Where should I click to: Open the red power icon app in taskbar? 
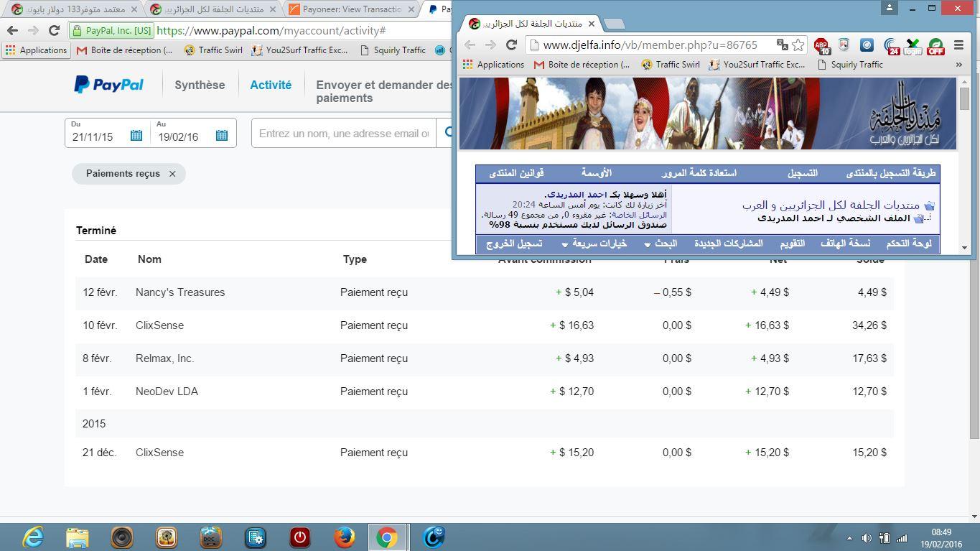tap(300, 537)
